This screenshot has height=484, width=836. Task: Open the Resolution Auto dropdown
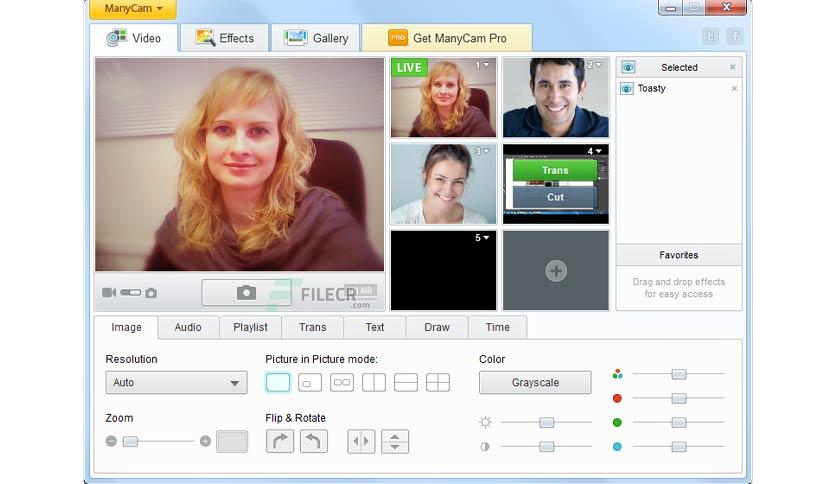click(176, 383)
